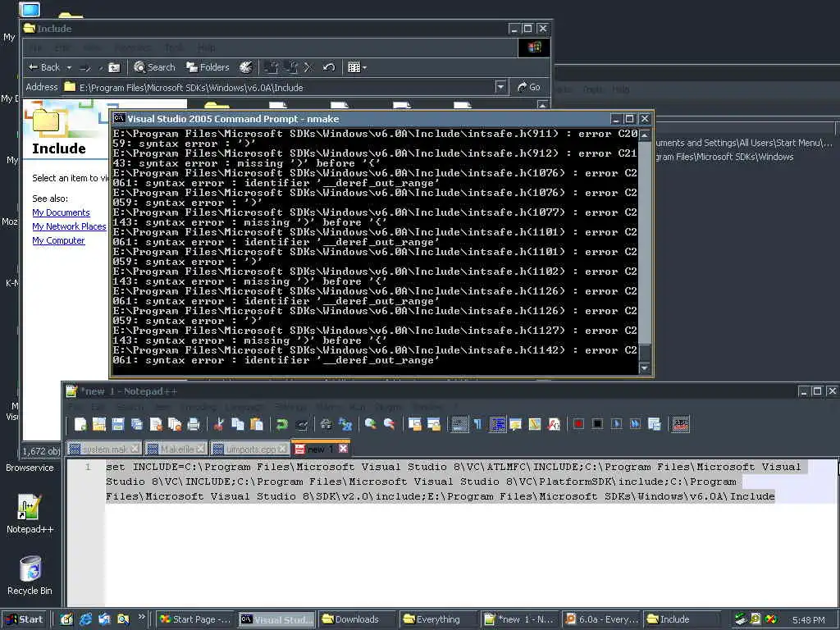Click the Close All toolbar icon in Notepad++
Screen dimensions: 840x630
point(175,425)
